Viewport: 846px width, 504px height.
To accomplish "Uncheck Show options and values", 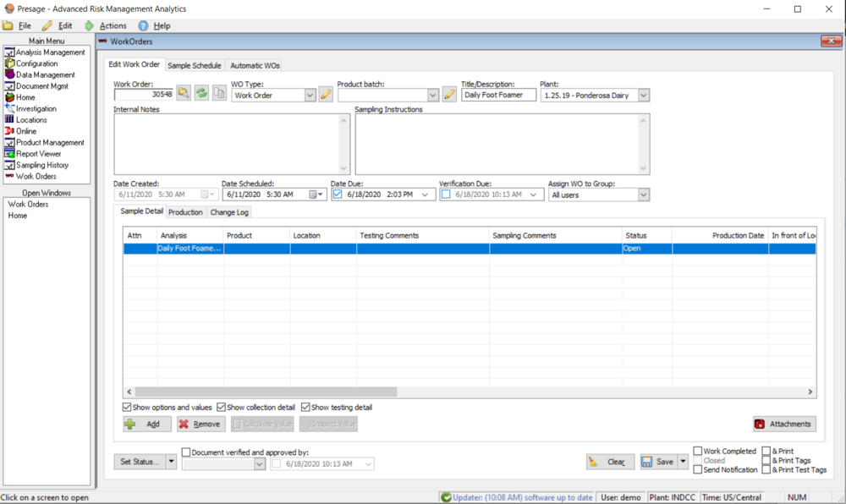I will pos(128,408).
